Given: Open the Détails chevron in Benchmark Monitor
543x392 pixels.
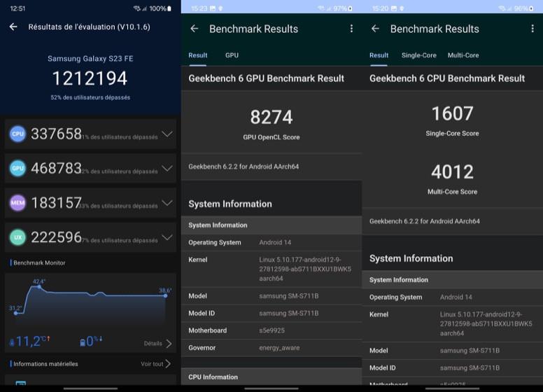Looking at the screenshot, I should click(169, 344).
